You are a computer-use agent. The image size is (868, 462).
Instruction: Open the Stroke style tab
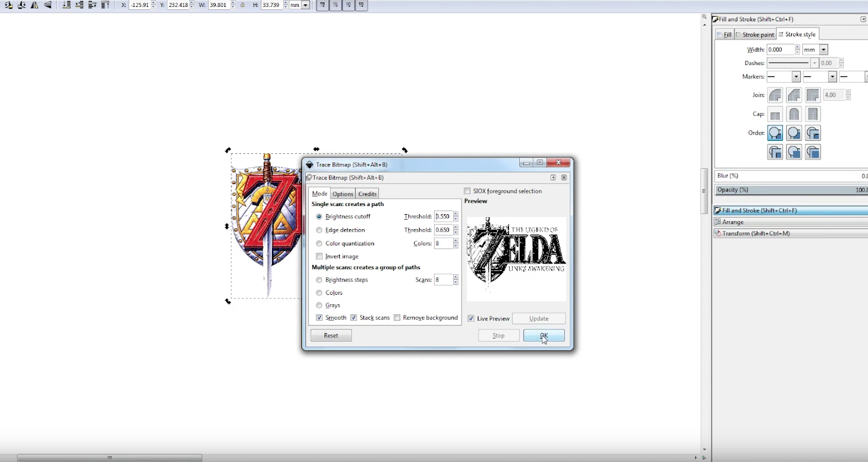[x=797, y=34]
